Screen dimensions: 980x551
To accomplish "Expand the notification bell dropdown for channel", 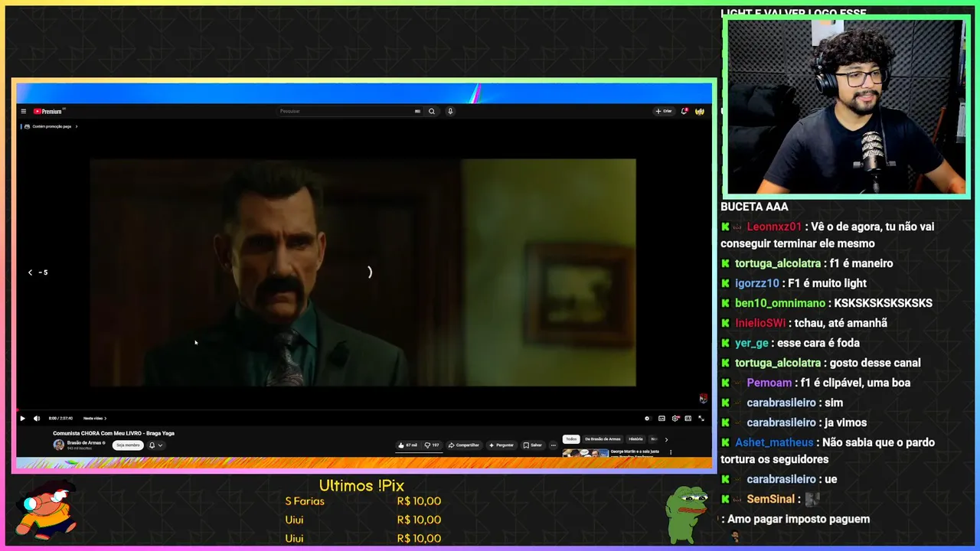I will pos(155,445).
